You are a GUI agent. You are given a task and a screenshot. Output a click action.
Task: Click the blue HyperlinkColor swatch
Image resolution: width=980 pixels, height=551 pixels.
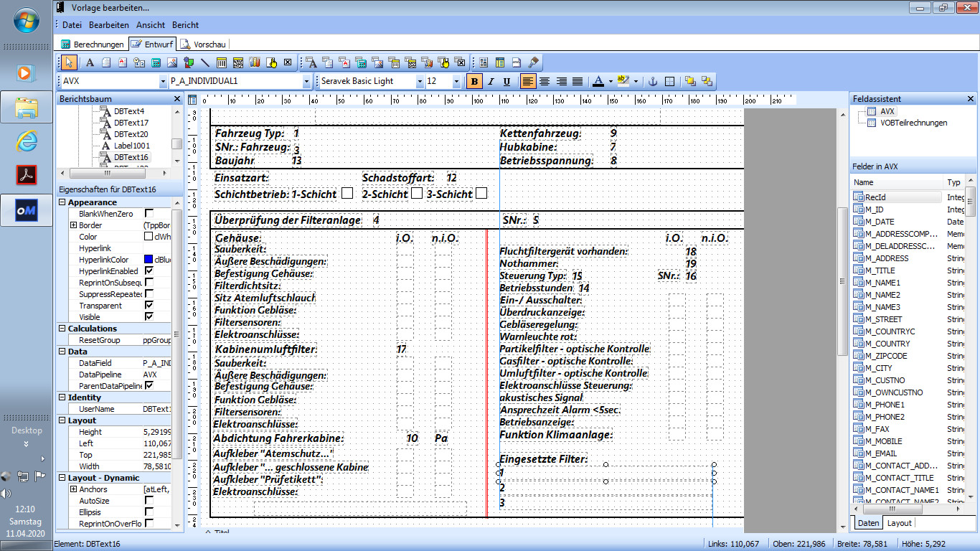pos(149,260)
